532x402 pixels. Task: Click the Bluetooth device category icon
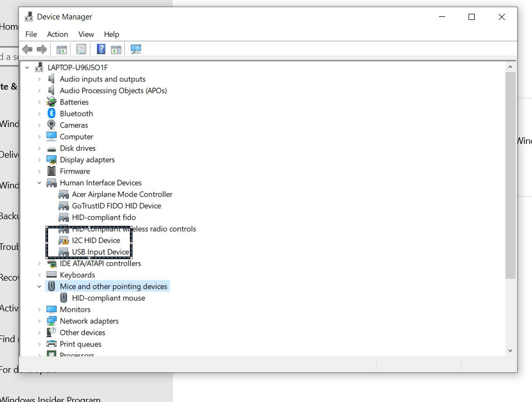pos(51,113)
